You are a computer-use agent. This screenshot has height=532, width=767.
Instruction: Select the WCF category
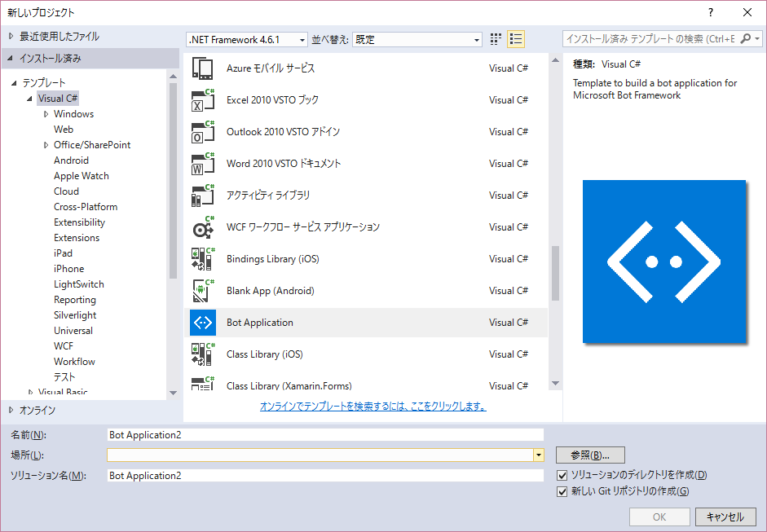click(64, 346)
